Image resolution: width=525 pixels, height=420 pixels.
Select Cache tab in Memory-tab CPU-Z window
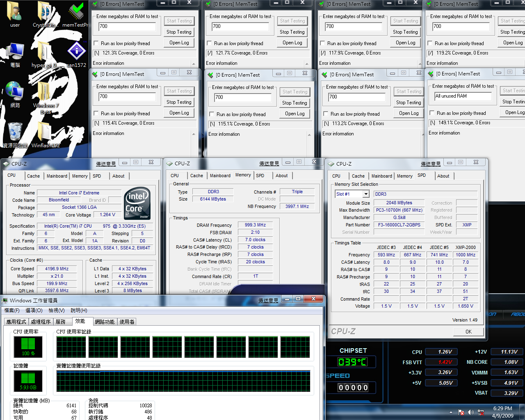(196, 176)
